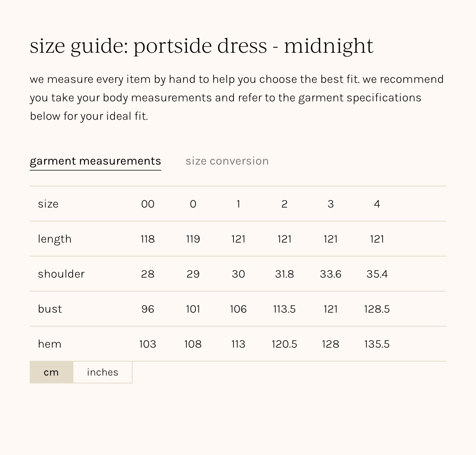Image resolution: width=476 pixels, height=455 pixels.
Task: Click the size 00 column header
Action: 148,204
